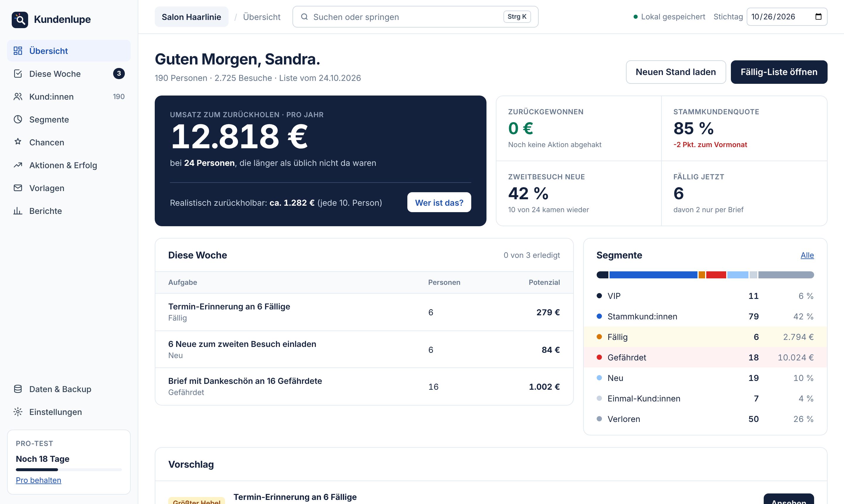
Task: Click the Einstellungen gear icon
Action: pos(18,412)
